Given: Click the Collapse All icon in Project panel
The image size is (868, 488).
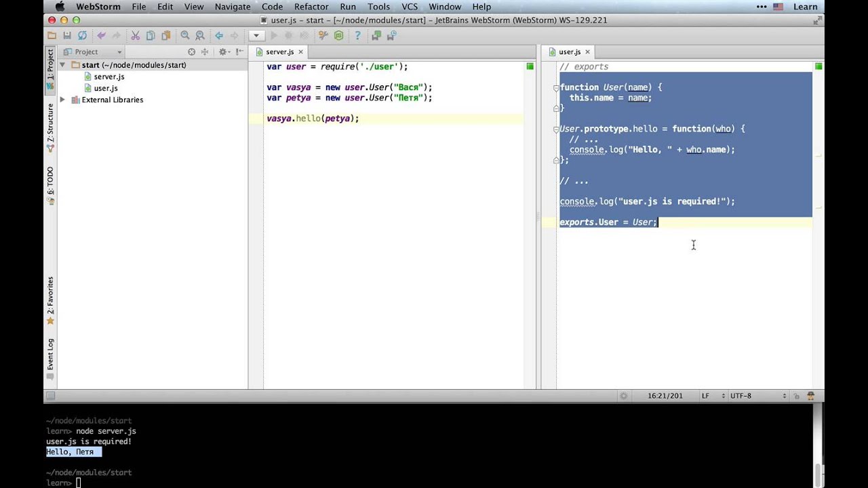Looking at the screenshot, I should point(206,52).
